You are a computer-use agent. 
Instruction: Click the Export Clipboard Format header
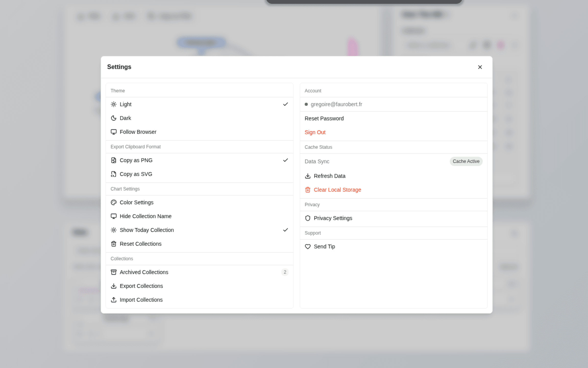pyautogui.click(x=136, y=147)
